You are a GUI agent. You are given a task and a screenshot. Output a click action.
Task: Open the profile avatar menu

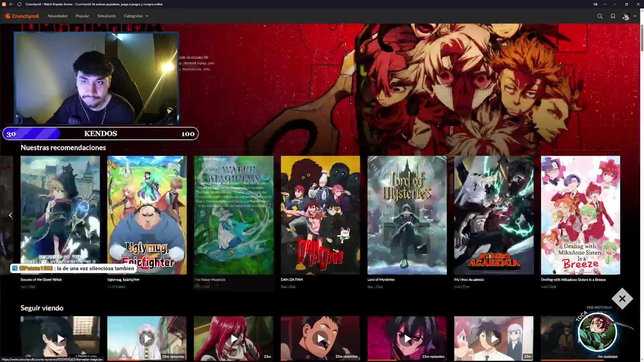click(x=626, y=16)
